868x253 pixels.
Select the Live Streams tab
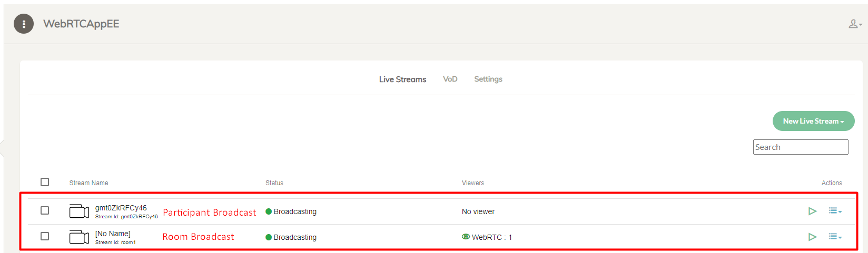tap(402, 79)
